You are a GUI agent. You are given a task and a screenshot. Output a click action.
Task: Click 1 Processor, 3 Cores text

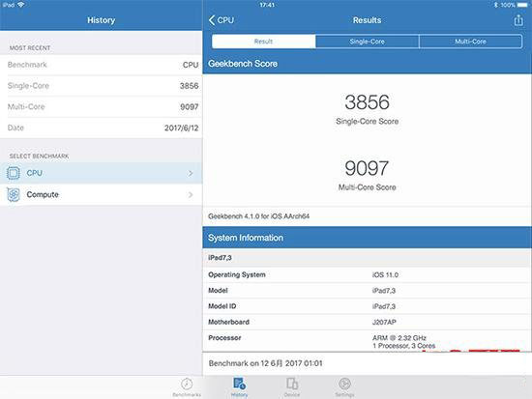tap(403, 346)
